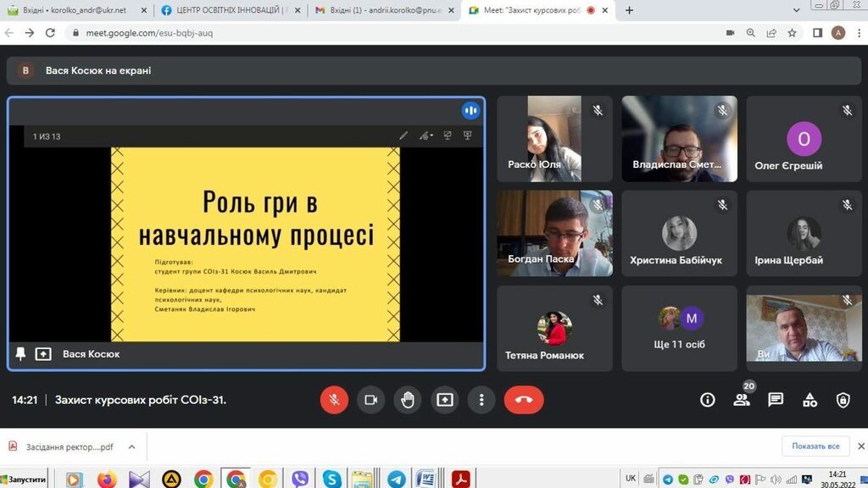Open the activities panel

(x=810, y=400)
